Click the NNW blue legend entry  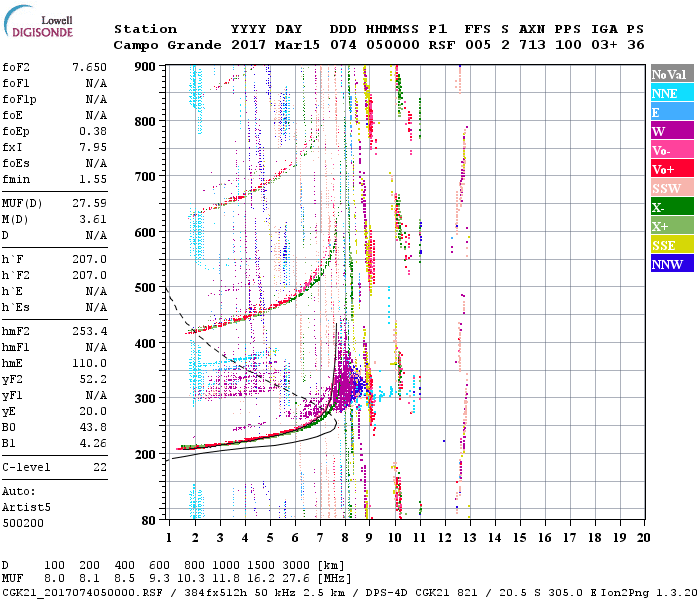tap(670, 264)
